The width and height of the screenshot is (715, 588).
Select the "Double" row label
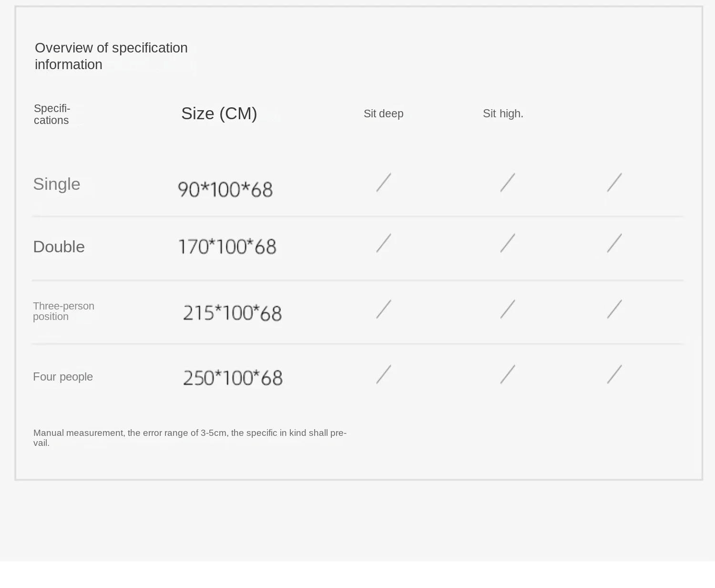click(x=59, y=247)
